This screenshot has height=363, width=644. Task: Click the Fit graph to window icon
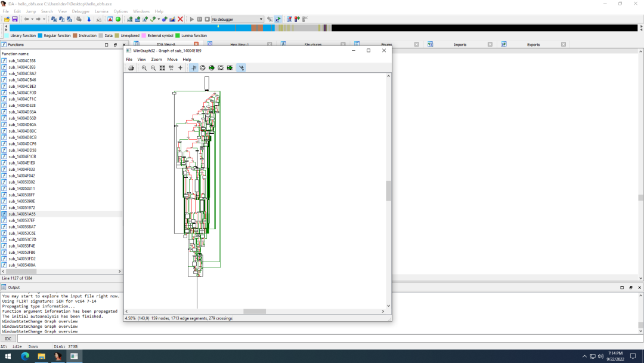coord(162,68)
